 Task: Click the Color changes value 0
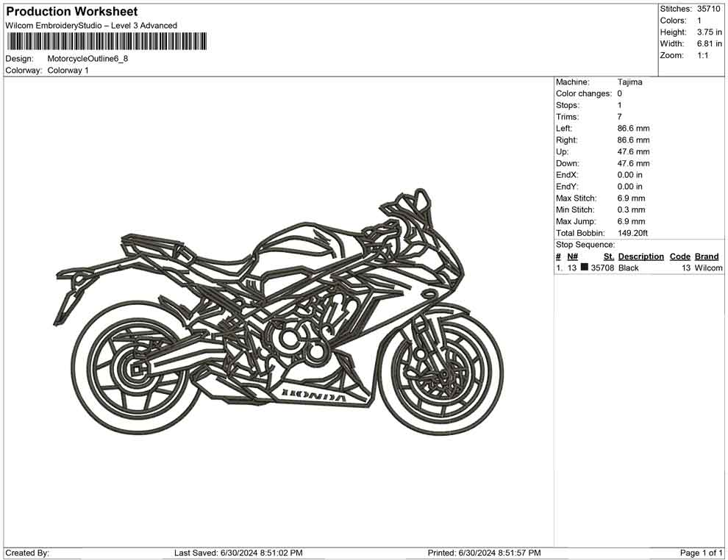click(619, 93)
